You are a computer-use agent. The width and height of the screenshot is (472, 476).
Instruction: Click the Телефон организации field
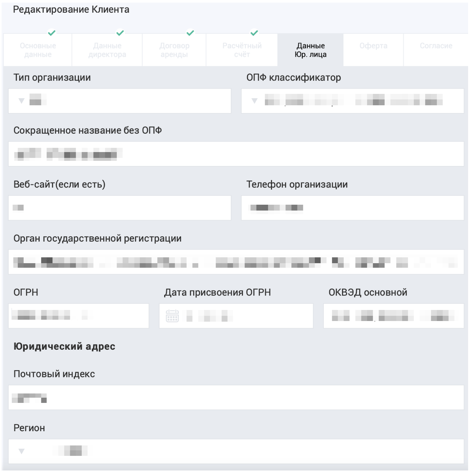coord(353,208)
